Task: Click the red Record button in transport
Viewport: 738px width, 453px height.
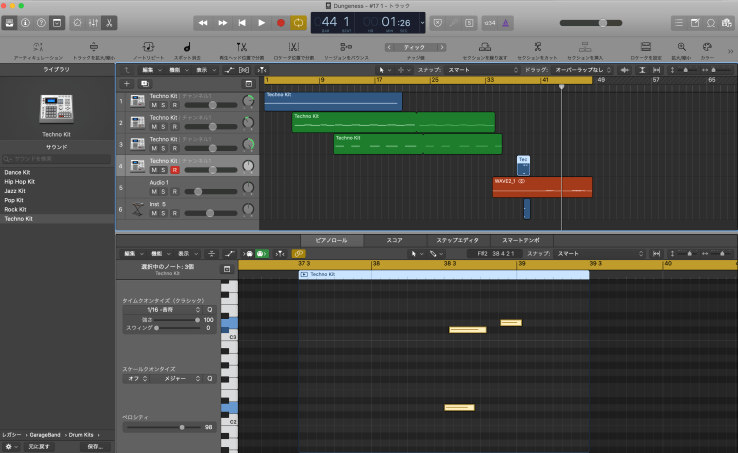Action: point(280,22)
